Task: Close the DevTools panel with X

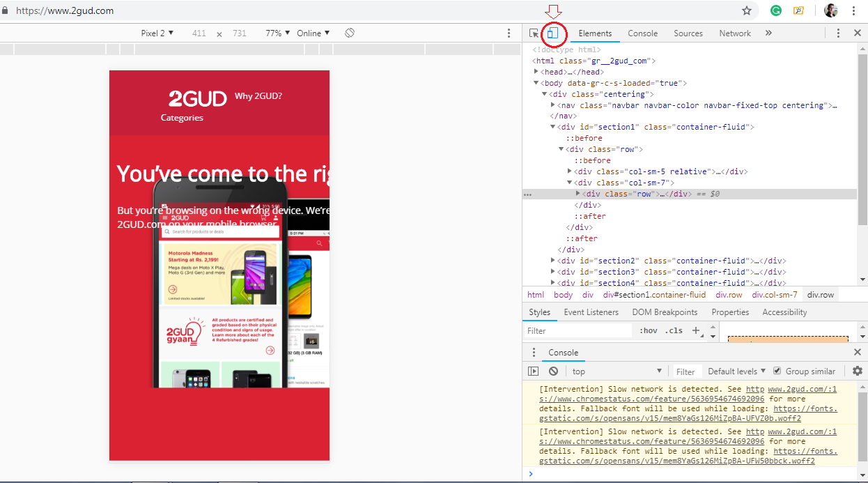Action: click(x=858, y=33)
